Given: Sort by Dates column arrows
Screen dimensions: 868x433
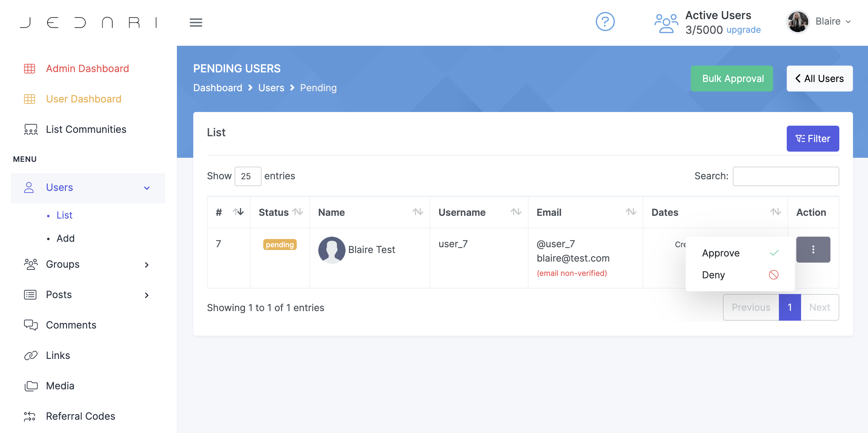Looking at the screenshot, I should click(x=775, y=212).
